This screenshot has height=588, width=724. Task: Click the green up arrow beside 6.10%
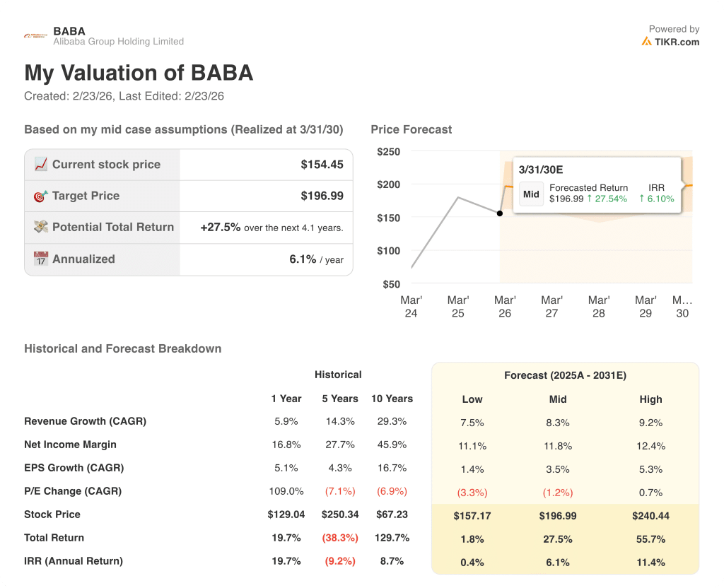coord(641,198)
